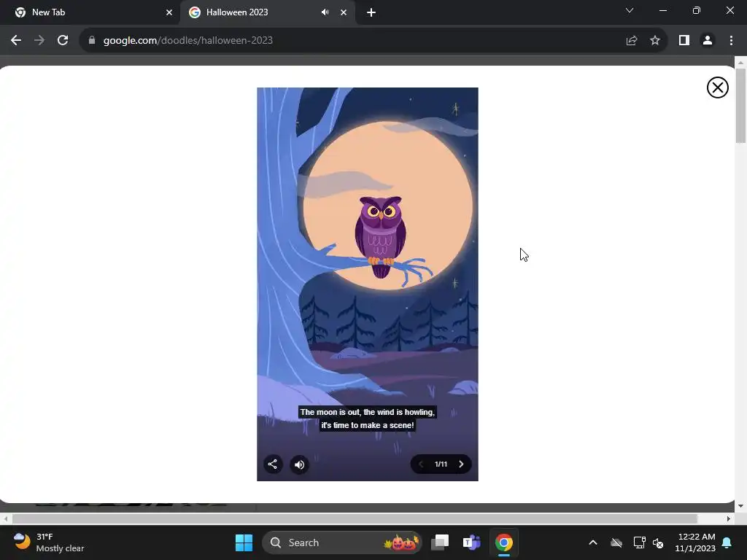Click the scroll down arrow
The height and width of the screenshot is (560, 747).
click(740, 506)
